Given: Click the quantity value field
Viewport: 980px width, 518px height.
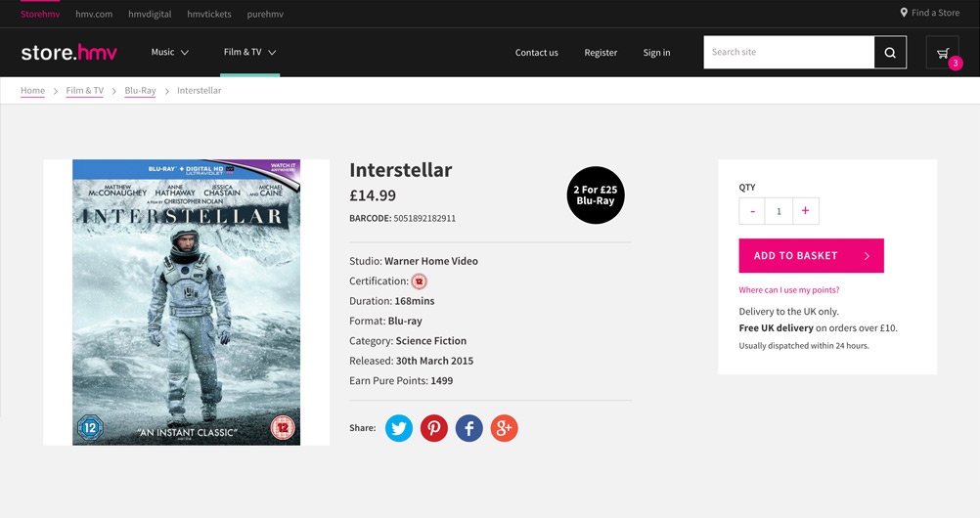Looking at the screenshot, I should 779,211.
